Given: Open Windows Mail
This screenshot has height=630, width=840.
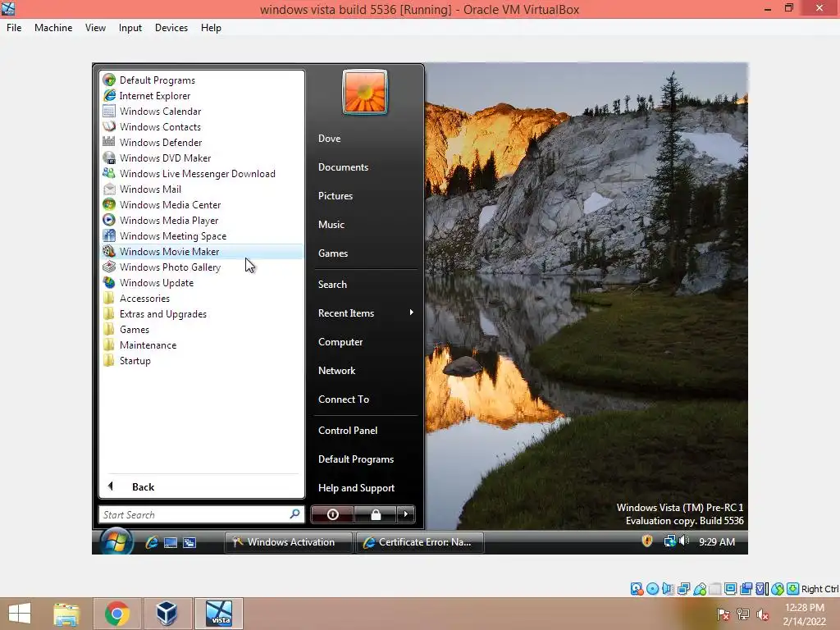Looking at the screenshot, I should pyautogui.click(x=202, y=189).
